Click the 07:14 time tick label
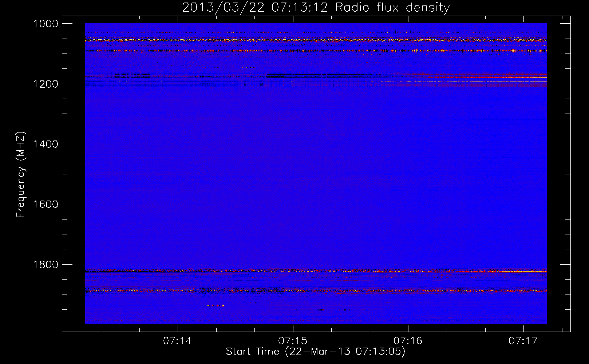 click(x=177, y=341)
